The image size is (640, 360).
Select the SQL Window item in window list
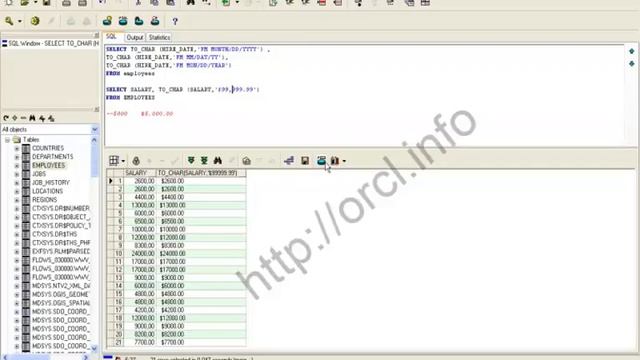[x=50, y=43]
